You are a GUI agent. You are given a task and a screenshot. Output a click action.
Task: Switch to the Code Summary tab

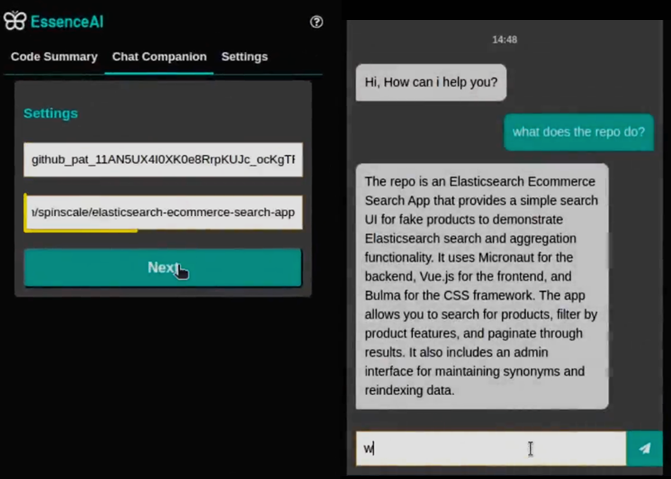pos(54,57)
